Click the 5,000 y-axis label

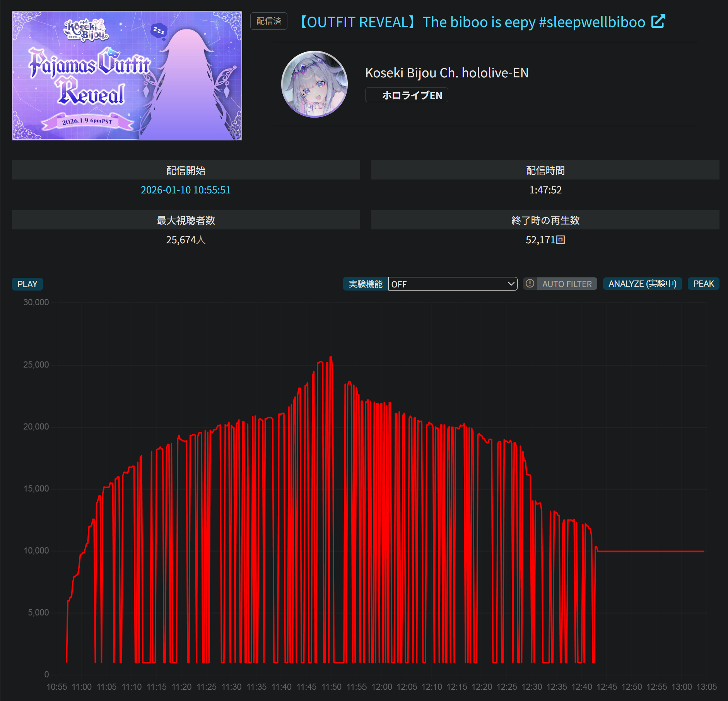38,612
